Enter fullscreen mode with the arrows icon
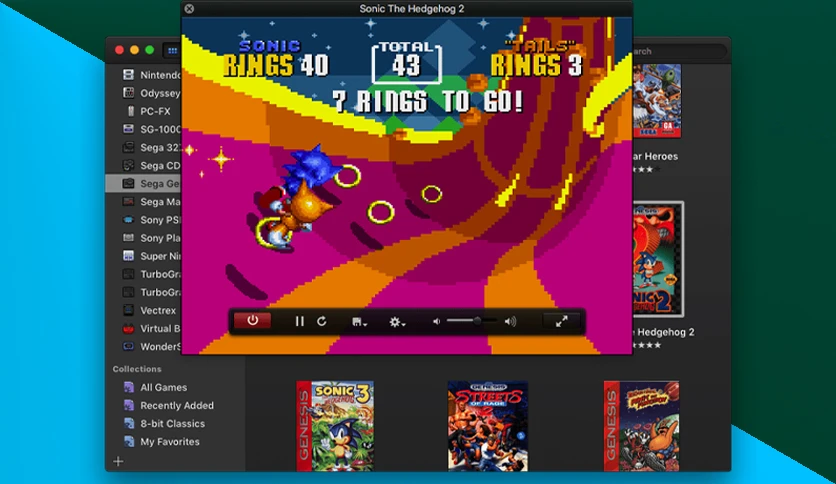836x484 pixels. pos(561,321)
